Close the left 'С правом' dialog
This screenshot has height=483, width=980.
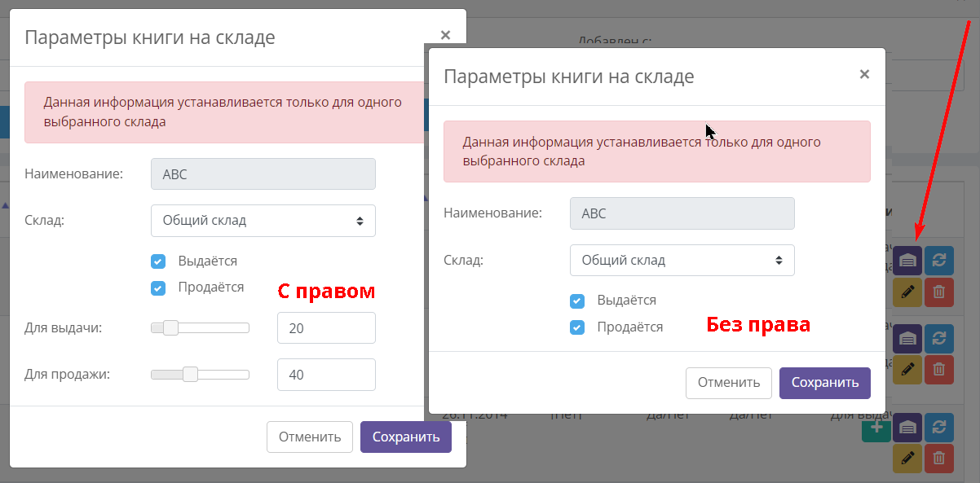(445, 35)
